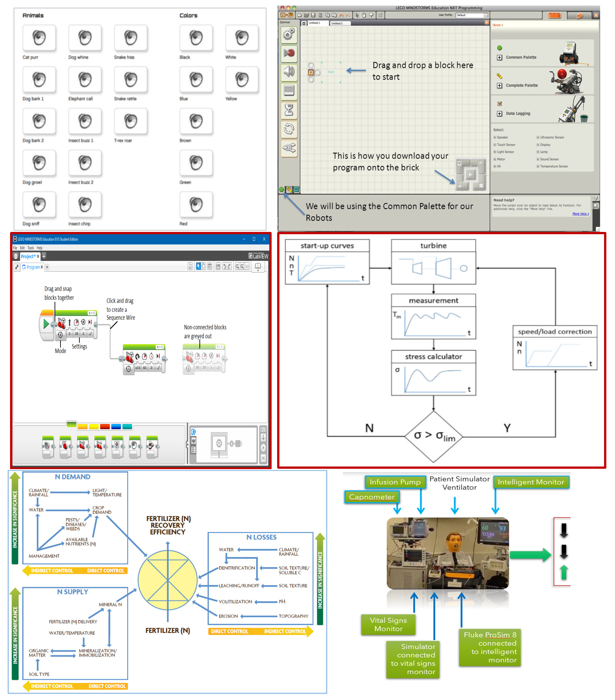
Task: Expand the Speaker item in the Select list
Action: pos(495,137)
